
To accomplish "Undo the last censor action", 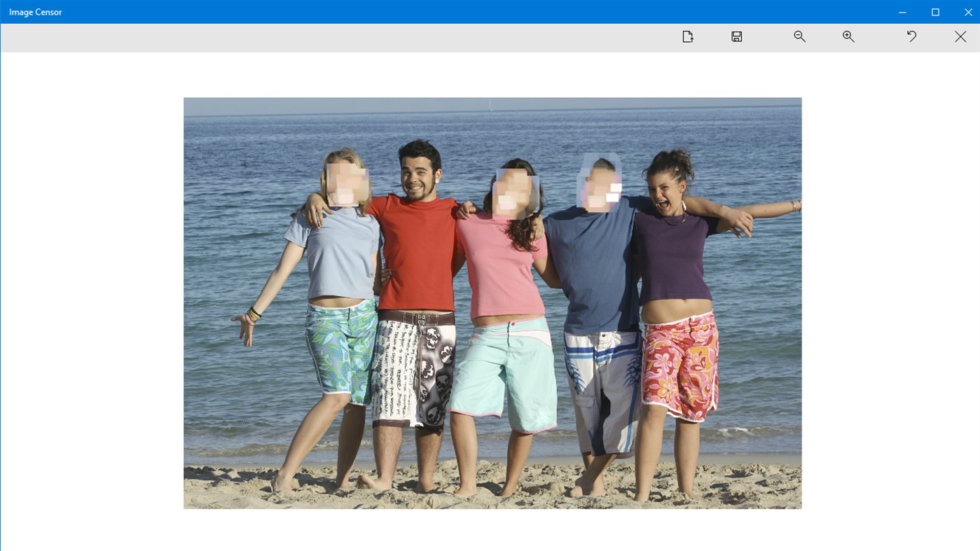I will [x=911, y=36].
